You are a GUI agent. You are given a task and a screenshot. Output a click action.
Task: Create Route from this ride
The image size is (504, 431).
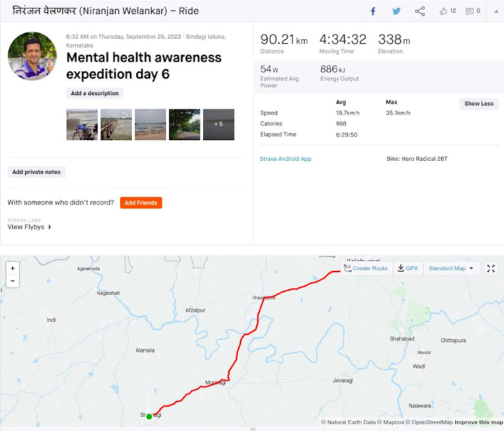(366, 268)
